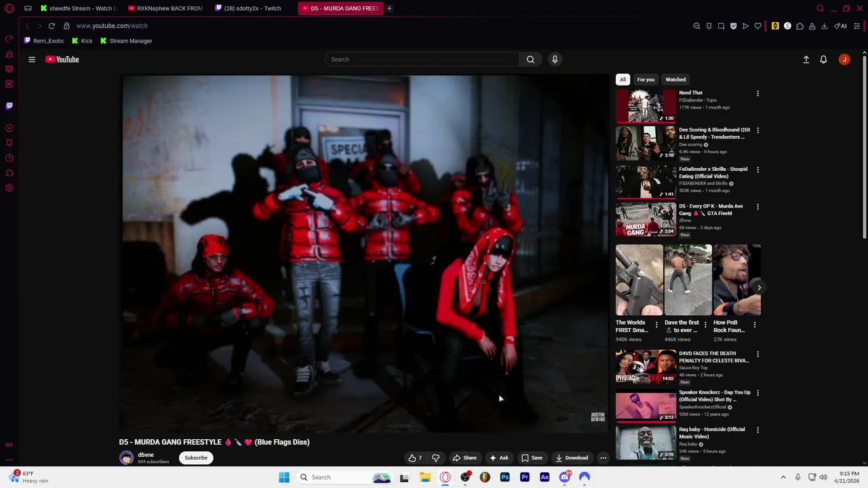Open the account avatar menu

(844, 60)
